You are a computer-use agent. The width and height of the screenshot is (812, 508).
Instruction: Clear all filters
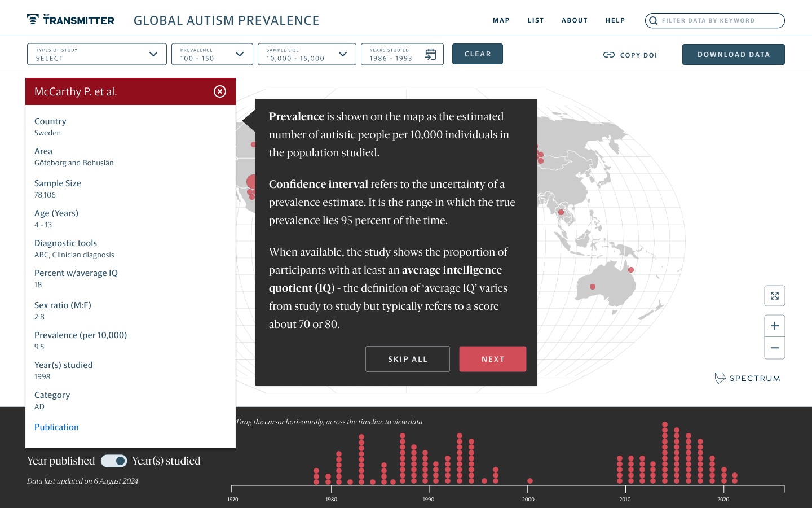pos(478,54)
